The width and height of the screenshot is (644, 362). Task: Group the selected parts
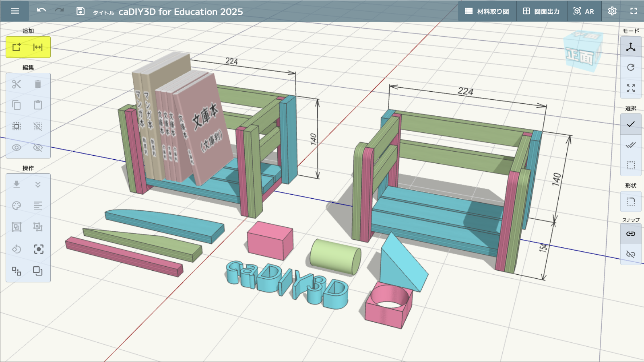tap(17, 126)
